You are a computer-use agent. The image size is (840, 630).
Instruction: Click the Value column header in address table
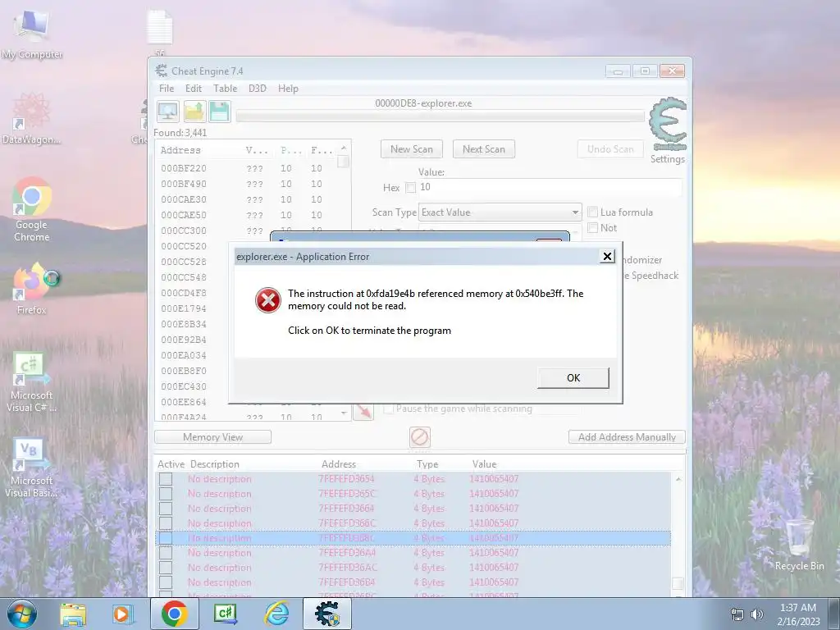pos(484,464)
